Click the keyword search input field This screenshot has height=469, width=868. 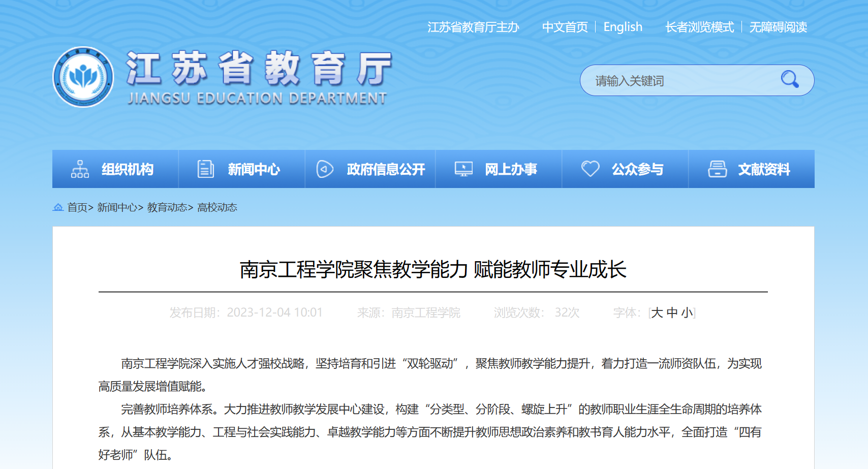coord(681,81)
